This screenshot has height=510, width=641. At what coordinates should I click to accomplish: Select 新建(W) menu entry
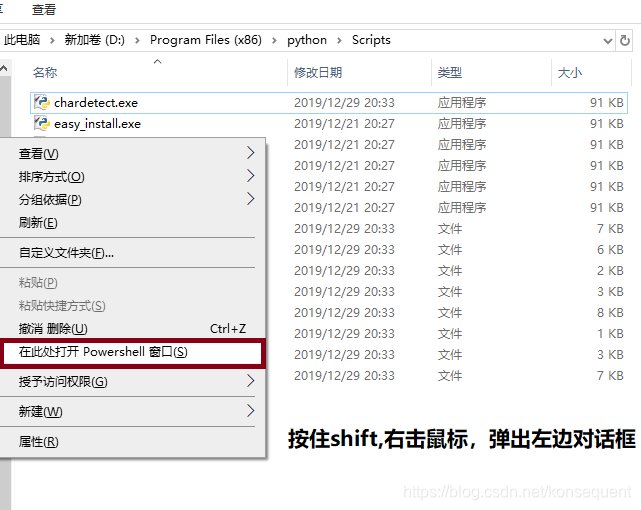pos(132,412)
